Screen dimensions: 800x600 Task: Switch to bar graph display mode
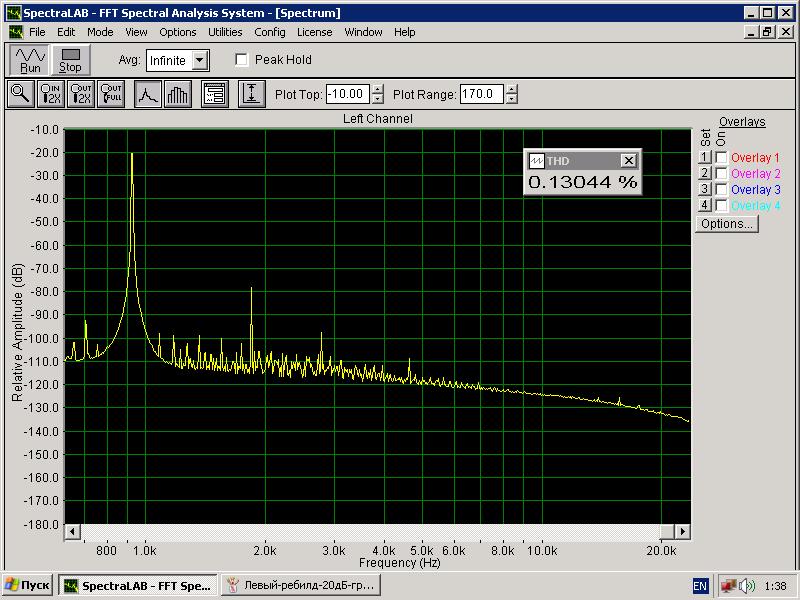pos(177,94)
